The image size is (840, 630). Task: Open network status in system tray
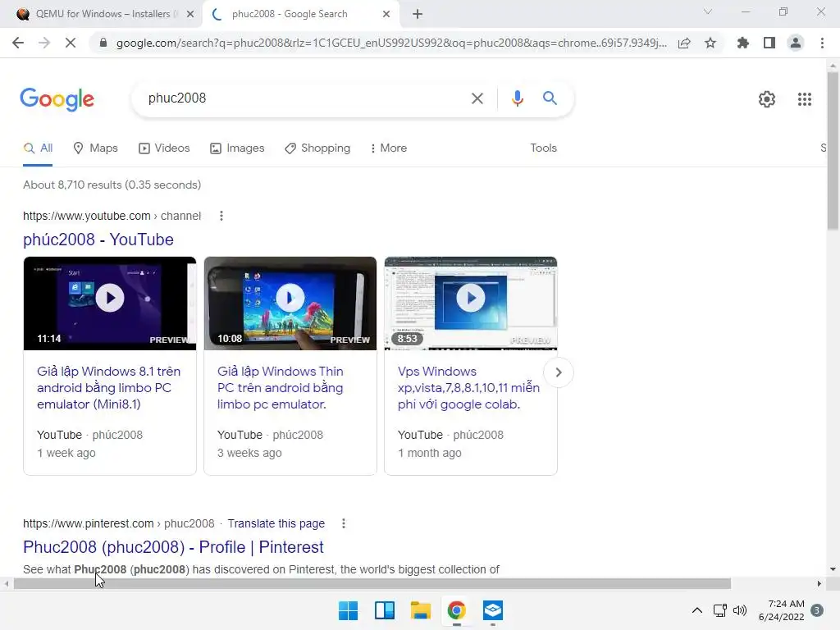click(x=719, y=610)
